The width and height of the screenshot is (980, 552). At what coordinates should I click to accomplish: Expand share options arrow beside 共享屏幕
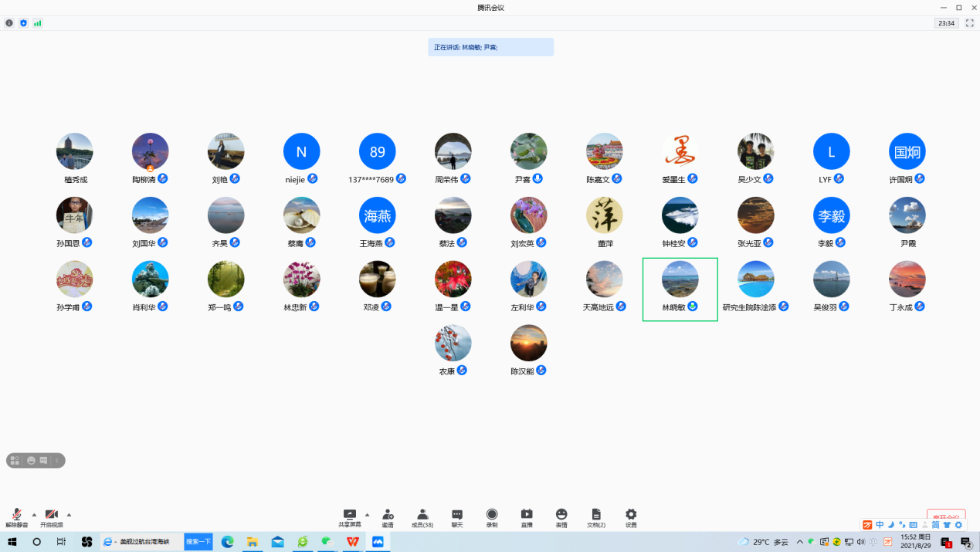pyautogui.click(x=367, y=514)
